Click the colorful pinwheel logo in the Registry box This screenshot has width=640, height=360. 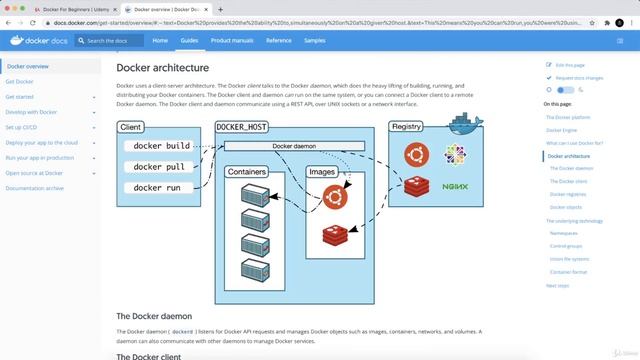click(x=455, y=155)
